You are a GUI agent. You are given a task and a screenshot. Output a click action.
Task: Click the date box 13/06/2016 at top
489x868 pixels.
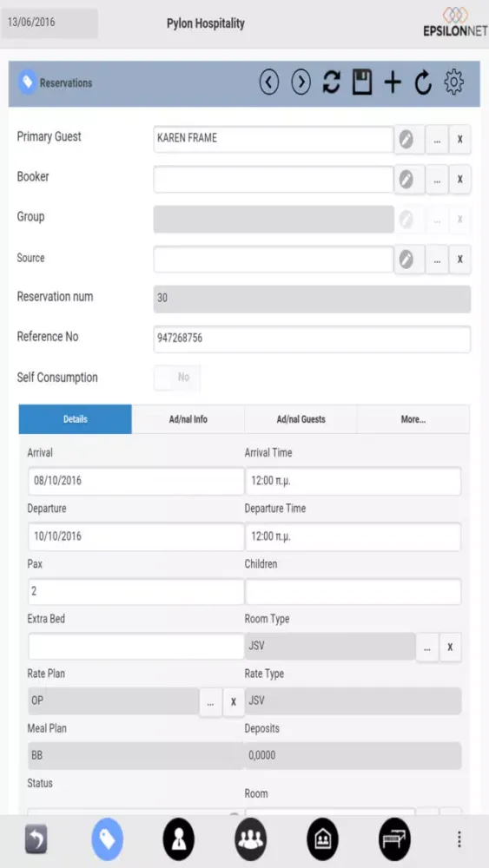point(50,23)
